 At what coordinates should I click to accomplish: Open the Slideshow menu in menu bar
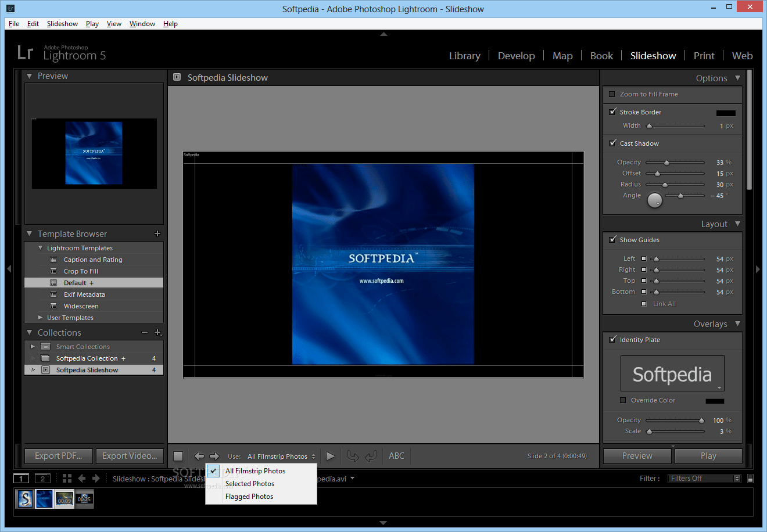[x=62, y=24]
